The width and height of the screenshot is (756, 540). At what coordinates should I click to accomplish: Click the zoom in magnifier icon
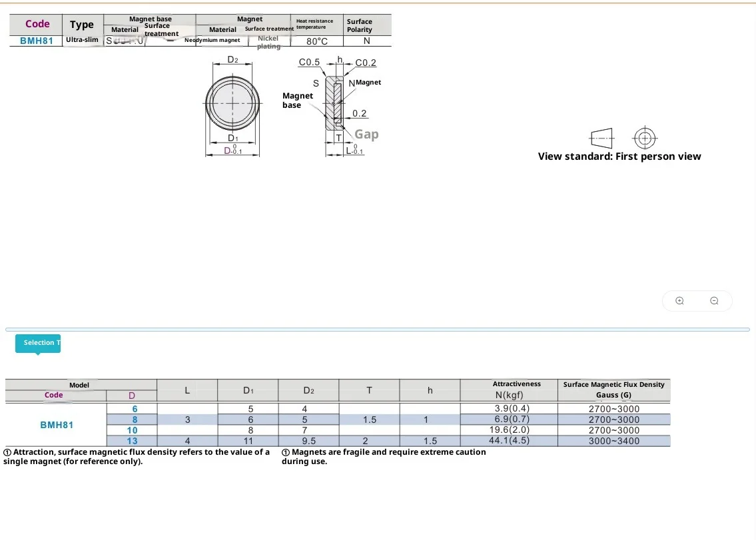point(679,301)
